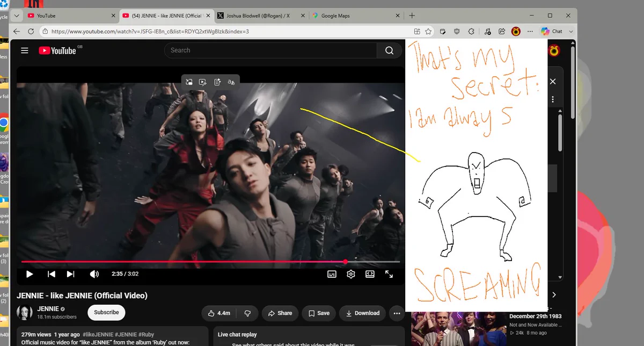Click the YouTube search magnifier button
The image size is (644, 346).
tap(389, 51)
